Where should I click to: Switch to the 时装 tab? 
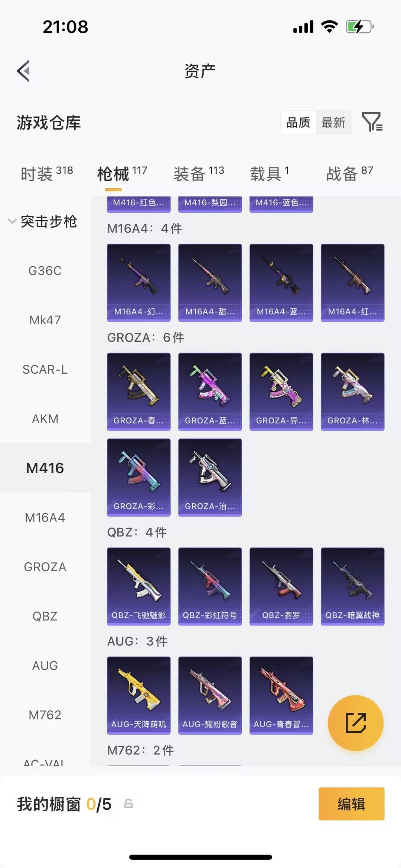click(x=47, y=173)
